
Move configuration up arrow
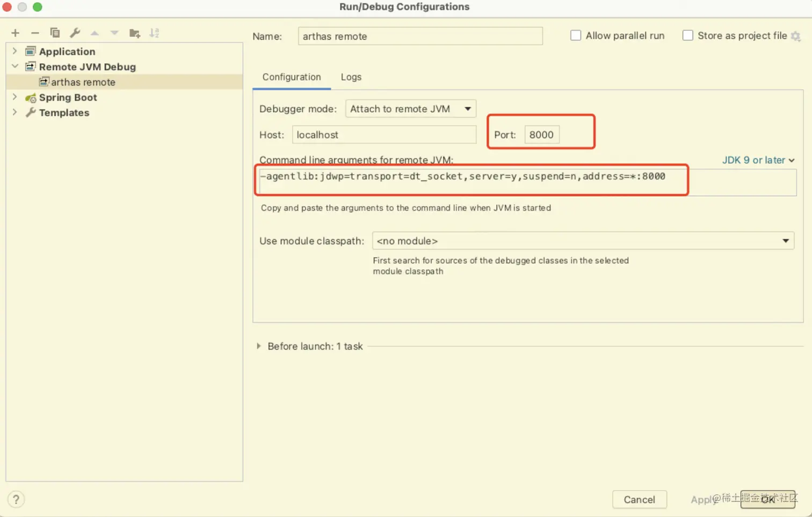[95, 33]
